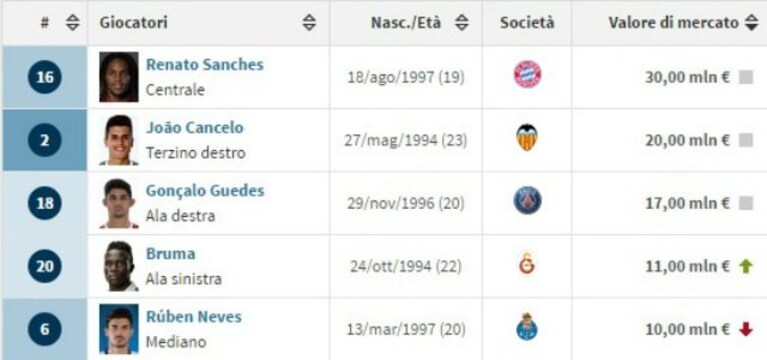Viewport: 767px width, 360px height.
Task: Click the Valencia club crest
Action: tap(527, 138)
